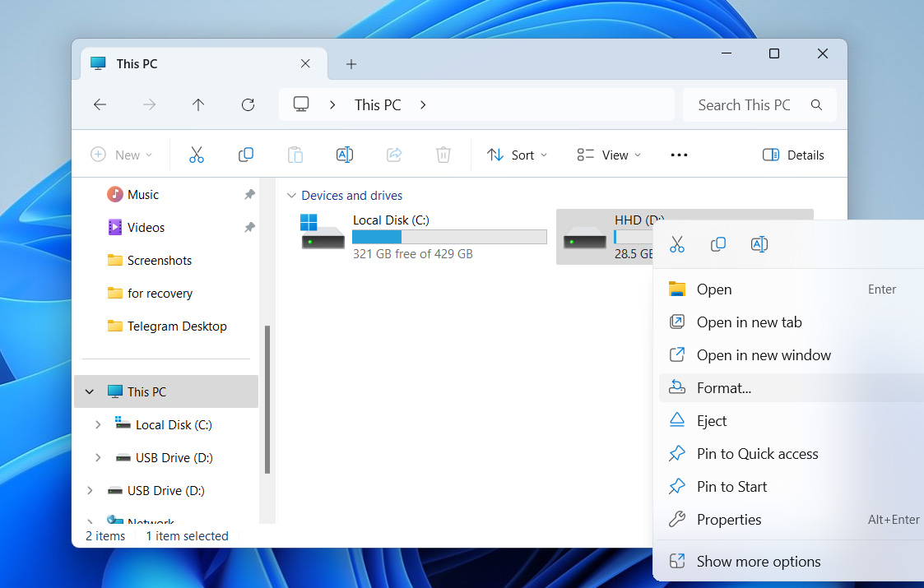Screen dimensions: 924x588
Task: Refresh the This PC view
Action: (x=248, y=105)
